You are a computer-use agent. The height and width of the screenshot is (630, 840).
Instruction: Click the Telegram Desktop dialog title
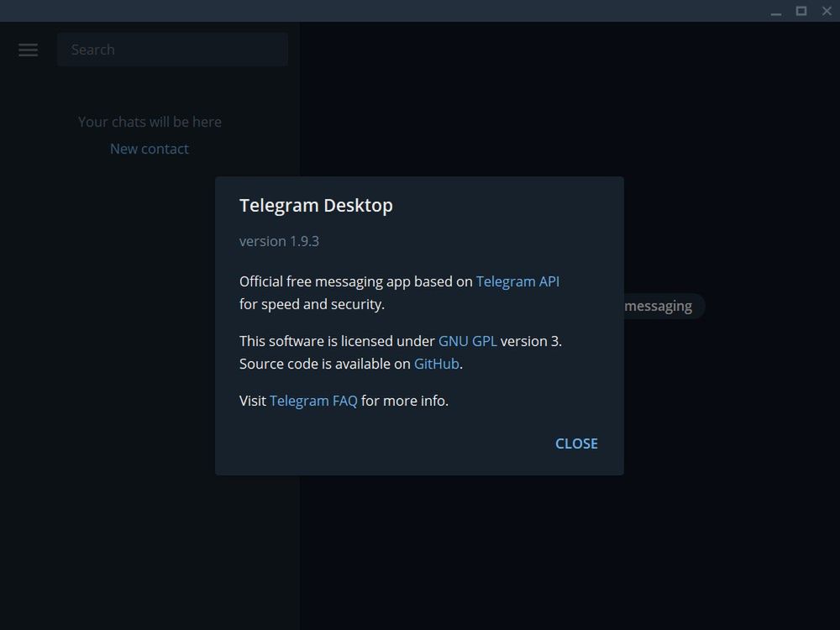(316, 206)
